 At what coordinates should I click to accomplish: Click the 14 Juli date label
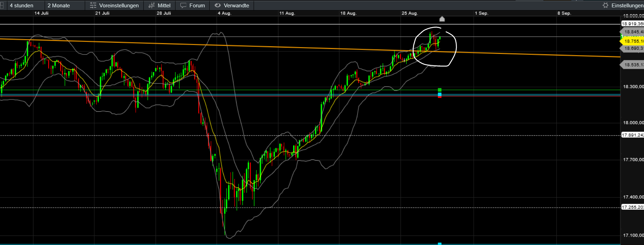click(x=42, y=13)
